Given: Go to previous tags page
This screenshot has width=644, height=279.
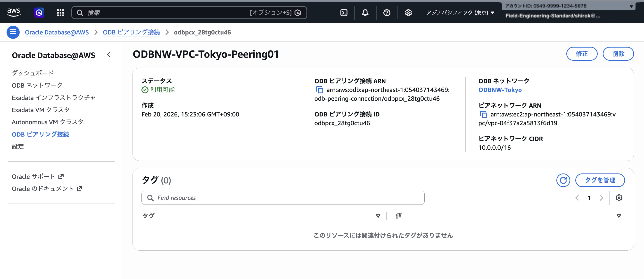Looking at the screenshot, I should (577, 198).
